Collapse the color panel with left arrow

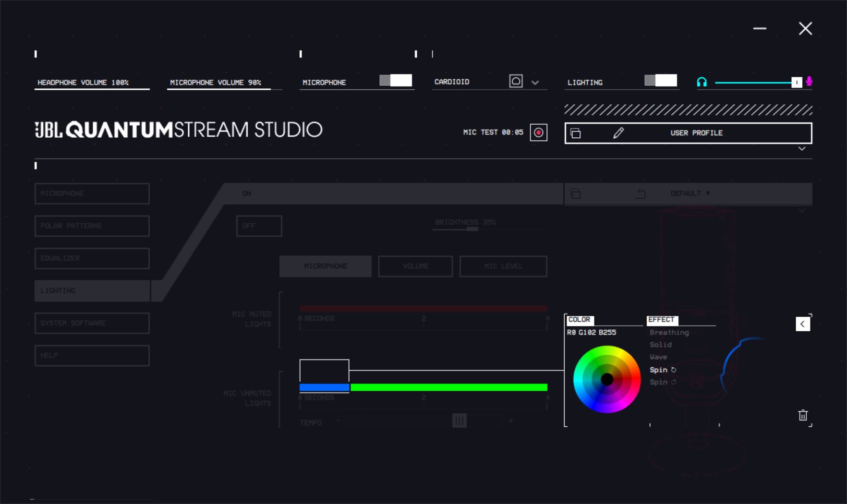click(x=803, y=324)
